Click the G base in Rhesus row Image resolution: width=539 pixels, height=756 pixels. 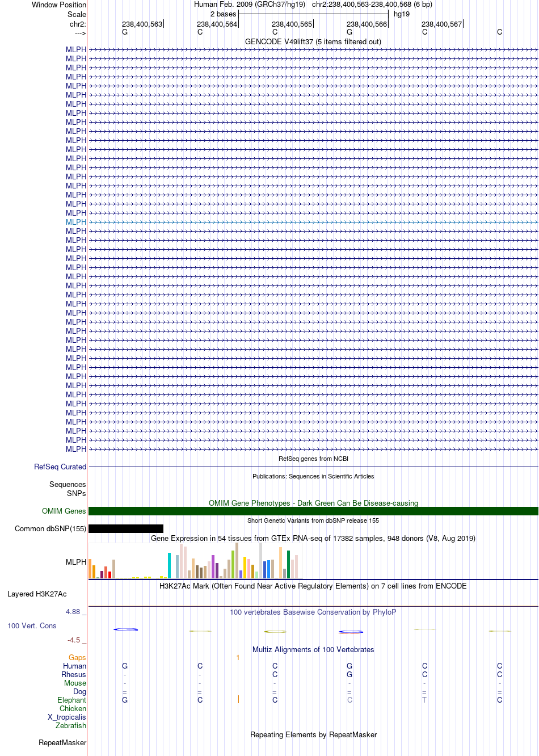click(349, 674)
